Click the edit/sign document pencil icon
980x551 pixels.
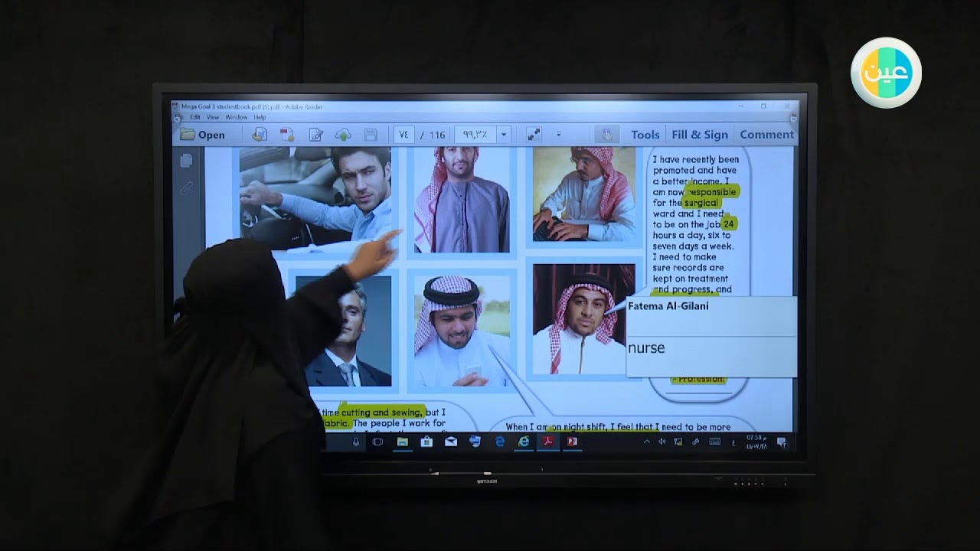click(315, 135)
